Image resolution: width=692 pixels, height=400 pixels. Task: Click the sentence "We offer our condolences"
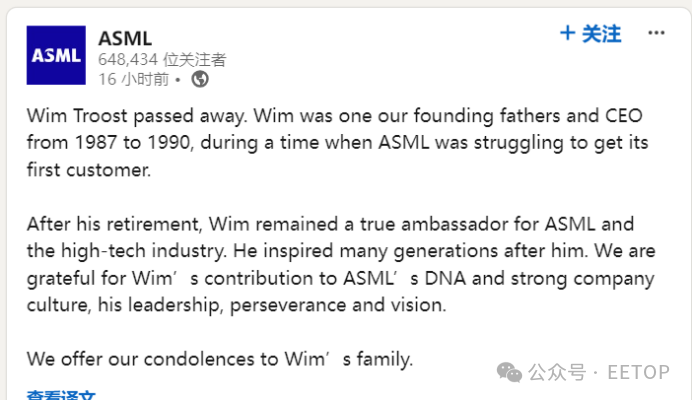click(219, 358)
